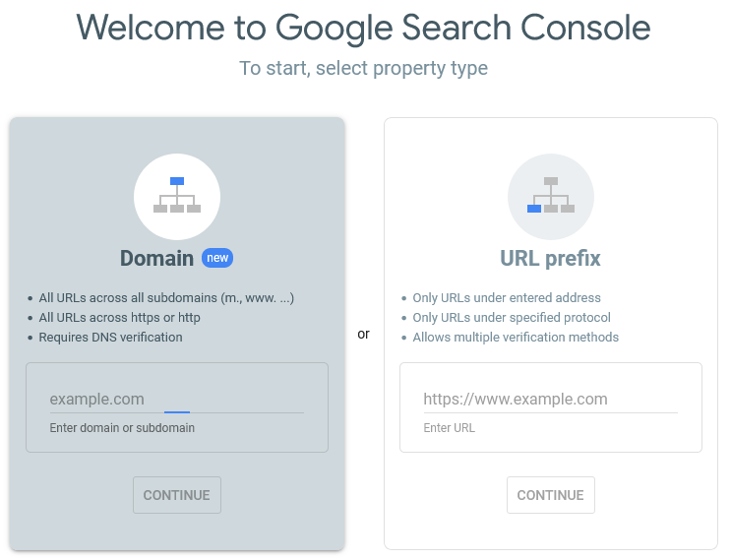
Task: Click "Only URLs under entered address" bullet
Action: [507, 297]
